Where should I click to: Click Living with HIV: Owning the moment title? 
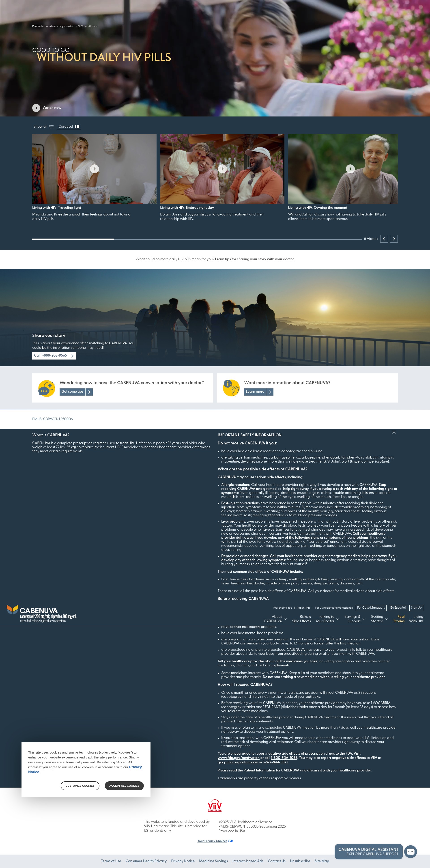point(317,208)
